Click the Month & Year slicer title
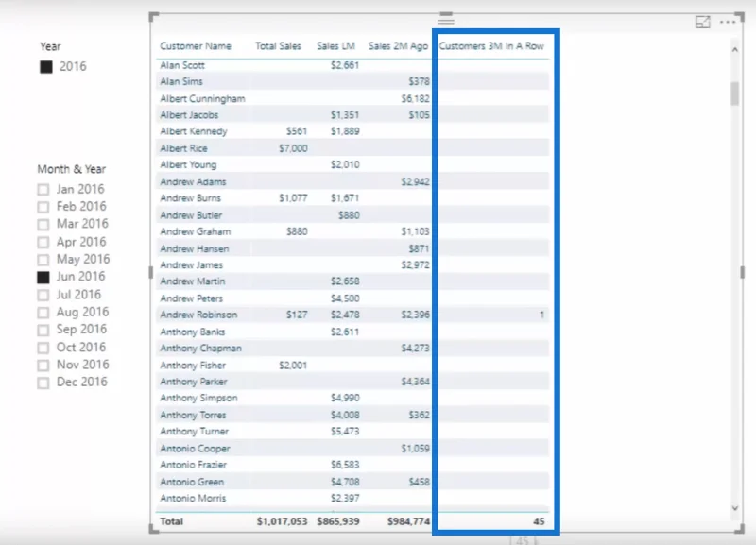Screen dimensions: 756x545 [x=72, y=169]
